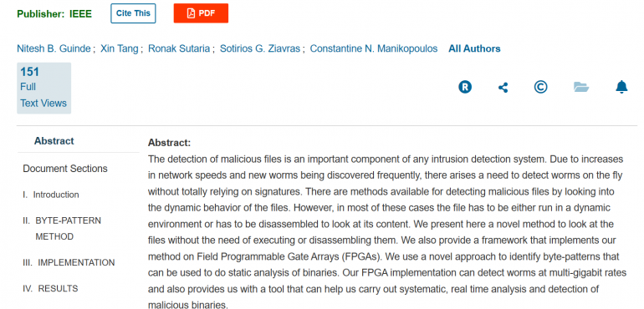
Task: Open the share icon options
Action: (503, 88)
